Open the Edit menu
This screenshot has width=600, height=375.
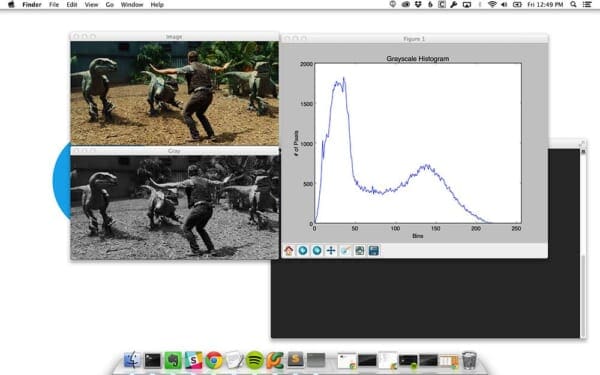(72, 5)
